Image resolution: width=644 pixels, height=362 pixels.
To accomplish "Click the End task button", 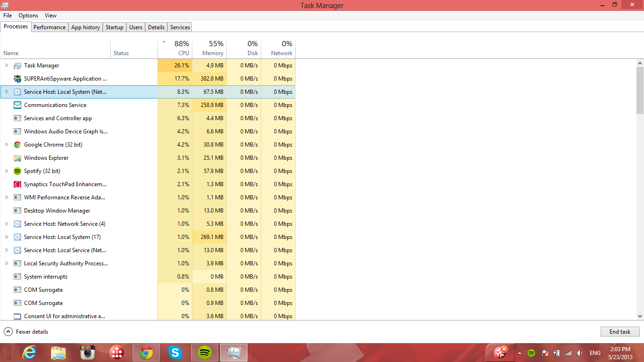I will pos(620,332).
